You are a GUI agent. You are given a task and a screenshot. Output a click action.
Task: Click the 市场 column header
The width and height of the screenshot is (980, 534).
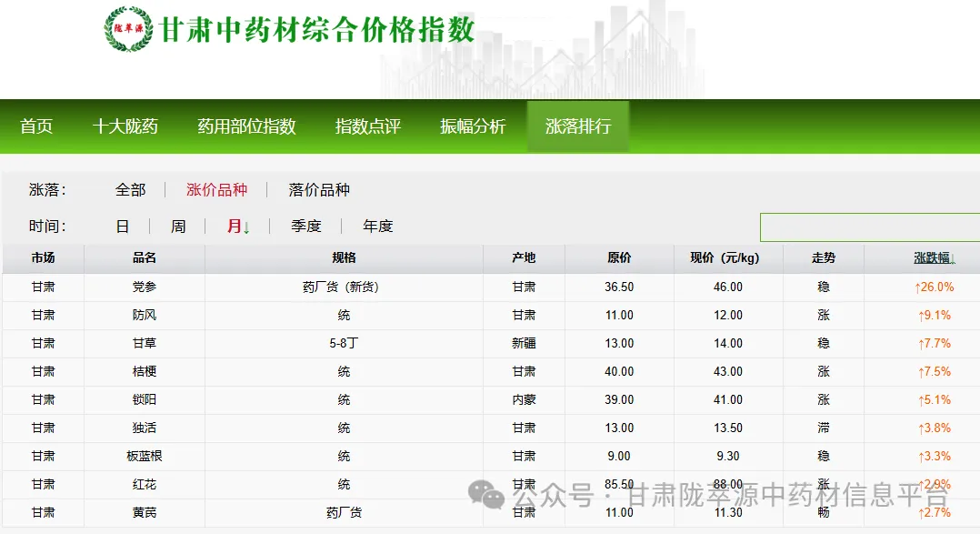43,257
